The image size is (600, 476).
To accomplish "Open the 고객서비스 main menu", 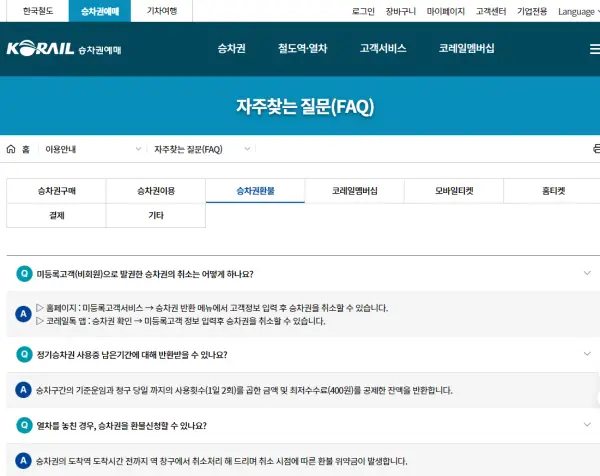I will (x=383, y=49).
